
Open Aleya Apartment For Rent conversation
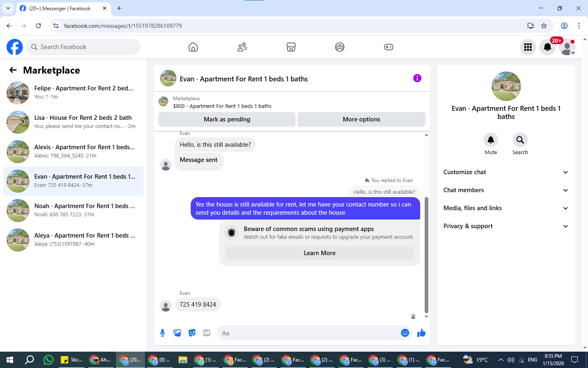tap(73, 240)
